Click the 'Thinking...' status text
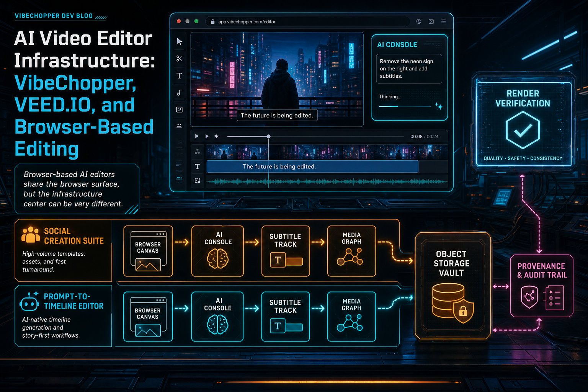The width and height of the screenshot is (588, 392). (x=390, y=96)
